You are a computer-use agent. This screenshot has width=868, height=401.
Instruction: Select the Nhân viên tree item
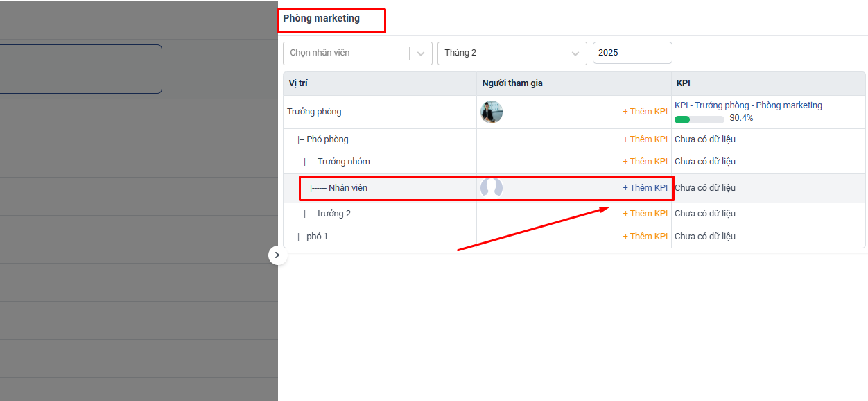[x=347, y=188]
